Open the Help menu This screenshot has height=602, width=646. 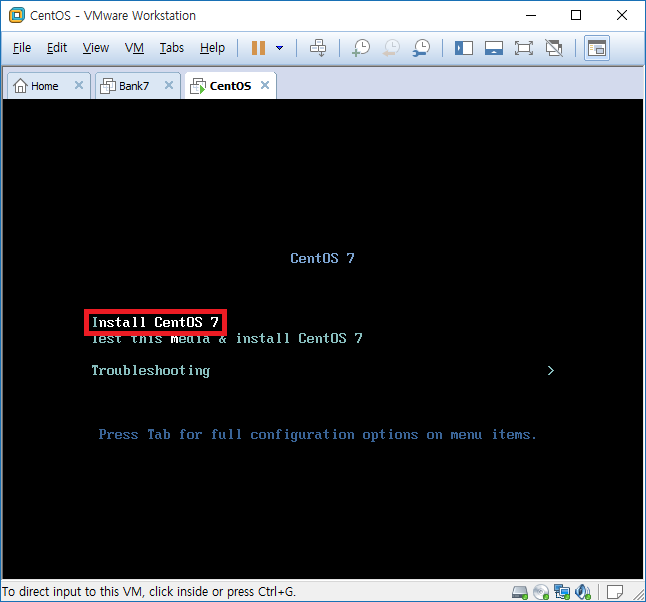tap(213, 48)
